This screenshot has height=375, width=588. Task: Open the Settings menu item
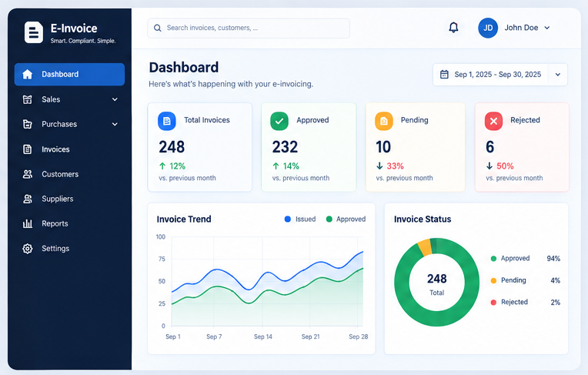click(x=69, y=249)
